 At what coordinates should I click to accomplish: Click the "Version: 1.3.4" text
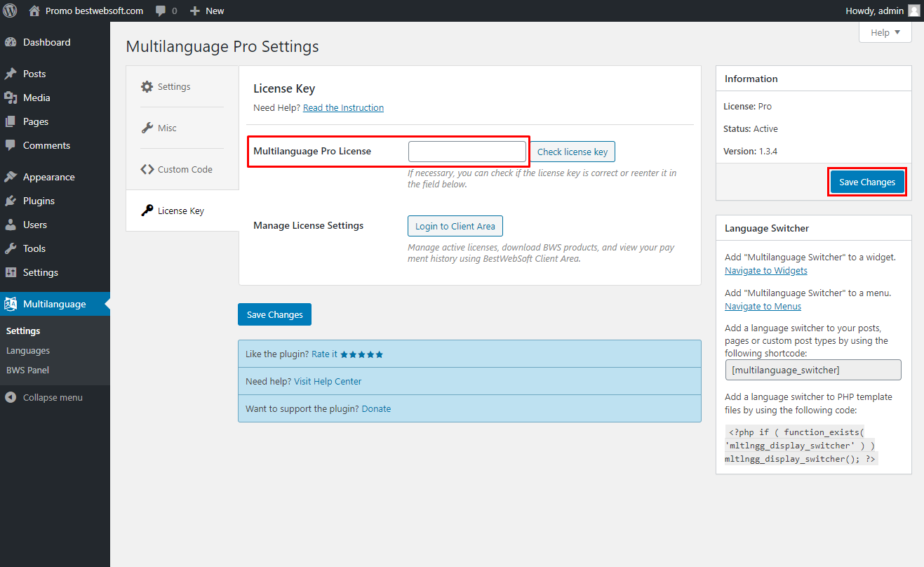(750, 151)
